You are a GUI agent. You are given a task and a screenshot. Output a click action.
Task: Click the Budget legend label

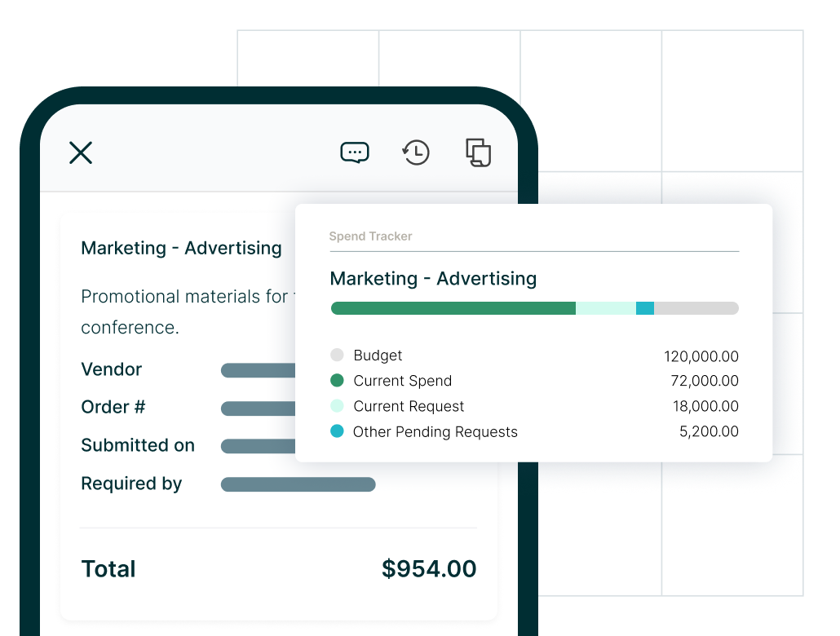[378, 356]
